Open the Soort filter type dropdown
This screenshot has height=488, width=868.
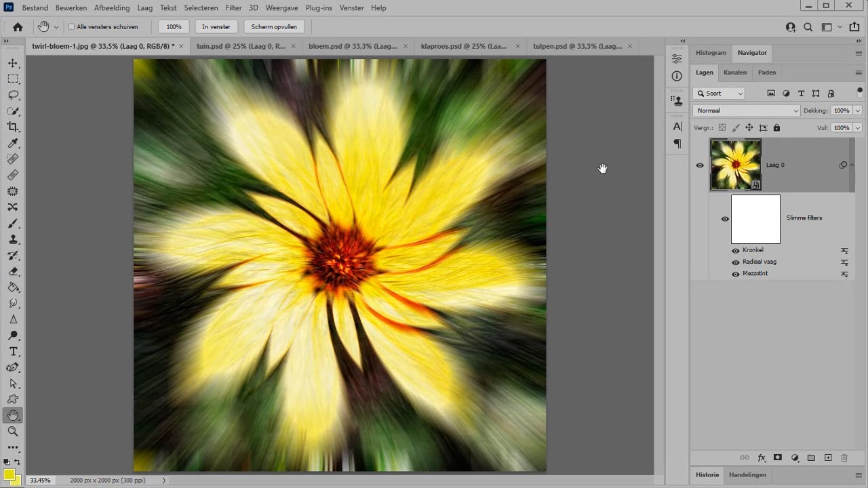[x=719, y=94]
